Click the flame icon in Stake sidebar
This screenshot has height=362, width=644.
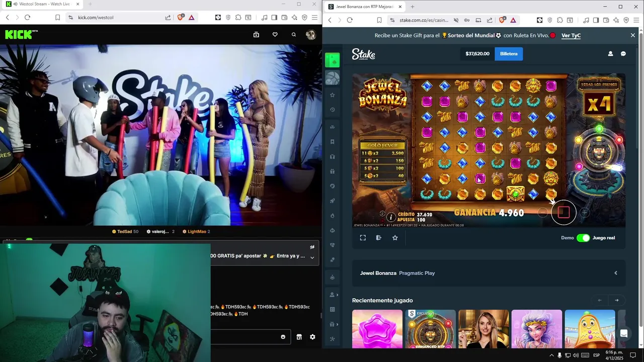click(332, 216)
